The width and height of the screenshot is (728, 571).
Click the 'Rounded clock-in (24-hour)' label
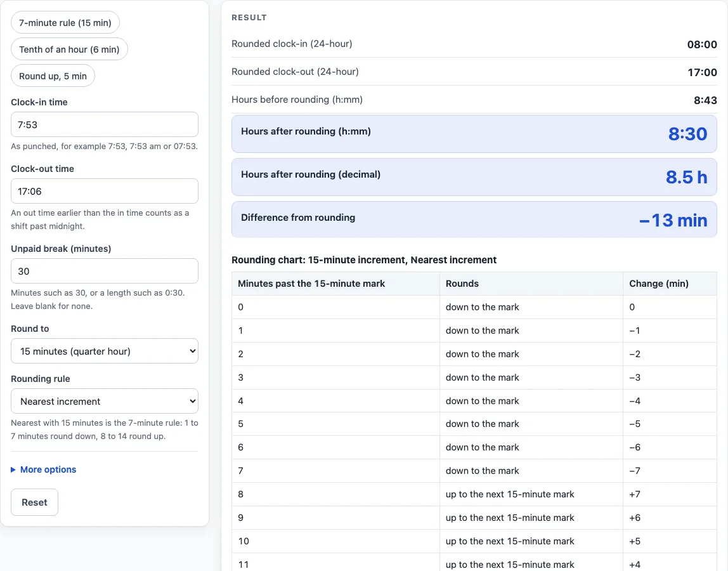[x=292, y=44]
